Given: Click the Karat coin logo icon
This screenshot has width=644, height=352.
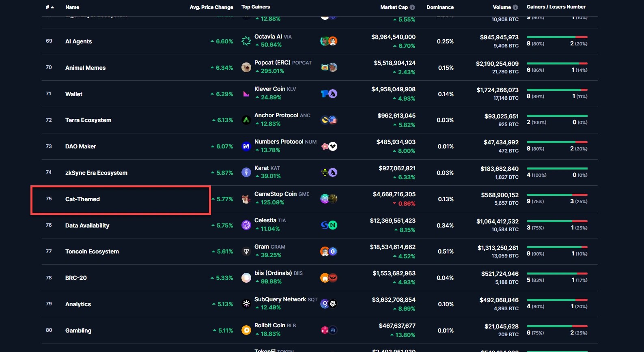Looking at the screenshot, I should coord(246,172).
